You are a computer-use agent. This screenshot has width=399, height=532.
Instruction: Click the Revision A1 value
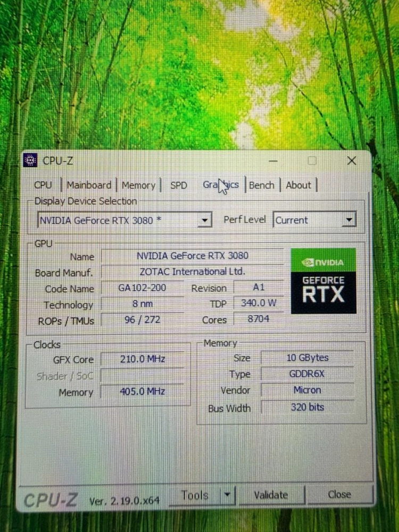coord(259,288)
